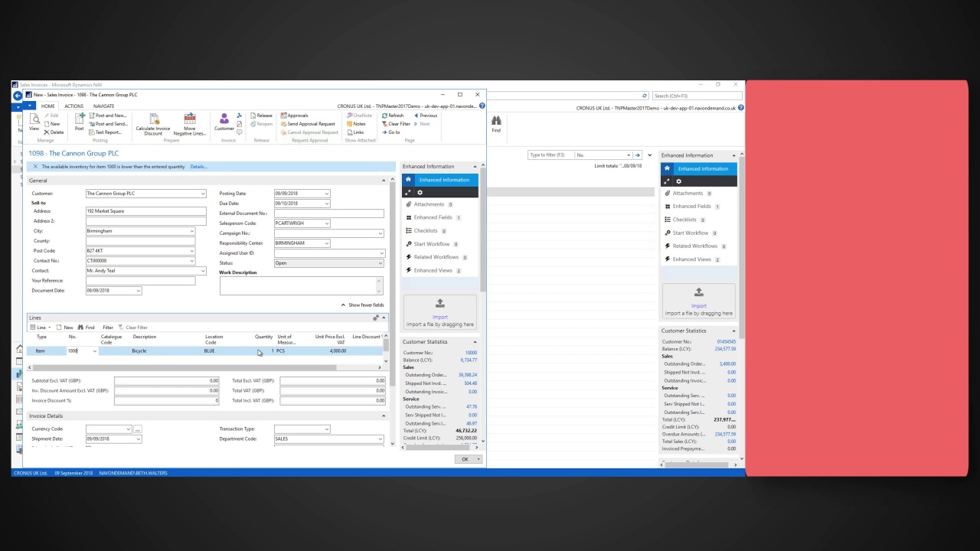This screenshot has width=980, height=551.
Task: Select Post and Send... action
Action: 109,123
